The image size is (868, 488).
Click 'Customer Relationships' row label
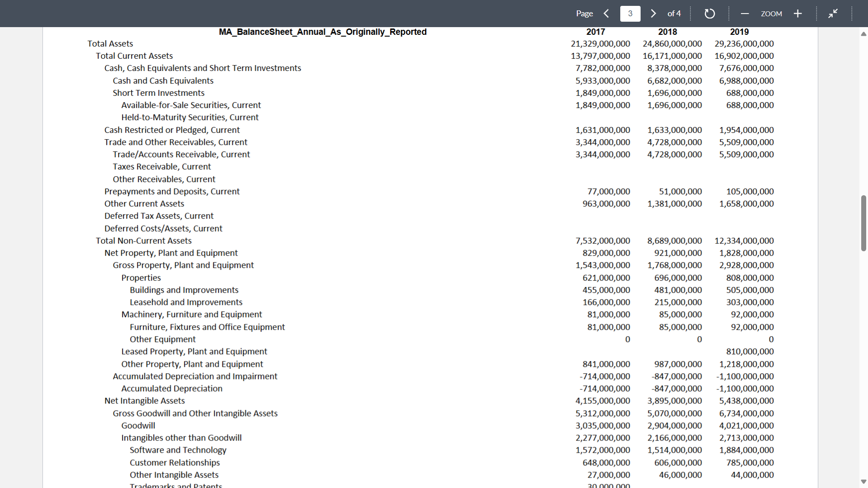(x=175, y=463)
